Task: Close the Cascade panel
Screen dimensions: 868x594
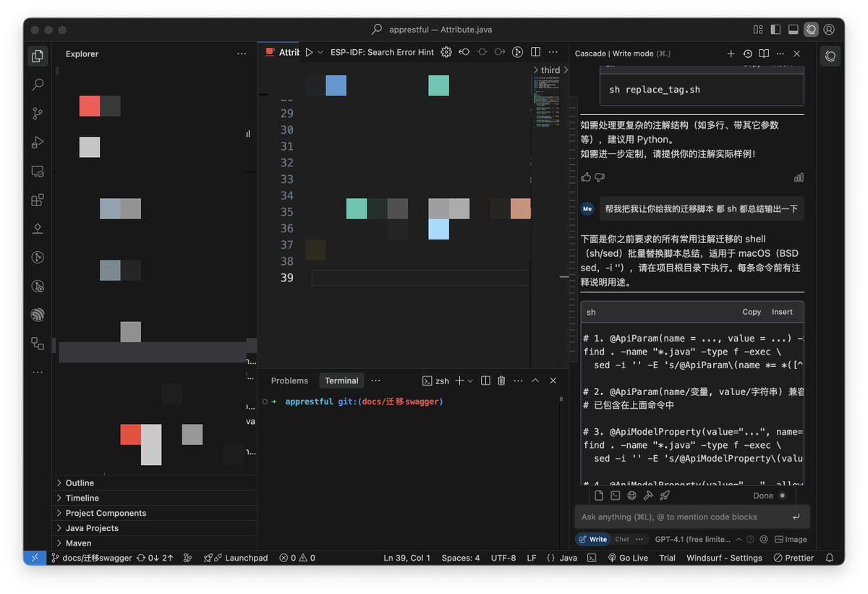Action: point(796,54)
